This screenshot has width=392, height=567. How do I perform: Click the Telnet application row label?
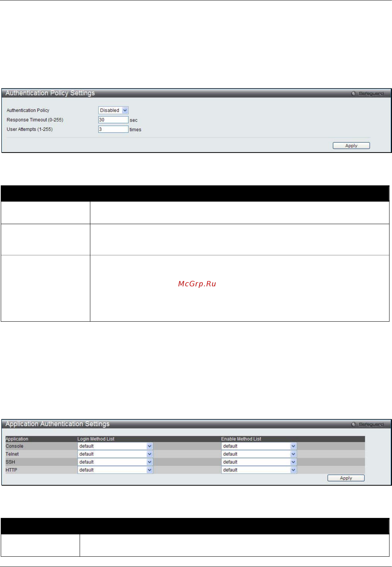coord(12,454)
